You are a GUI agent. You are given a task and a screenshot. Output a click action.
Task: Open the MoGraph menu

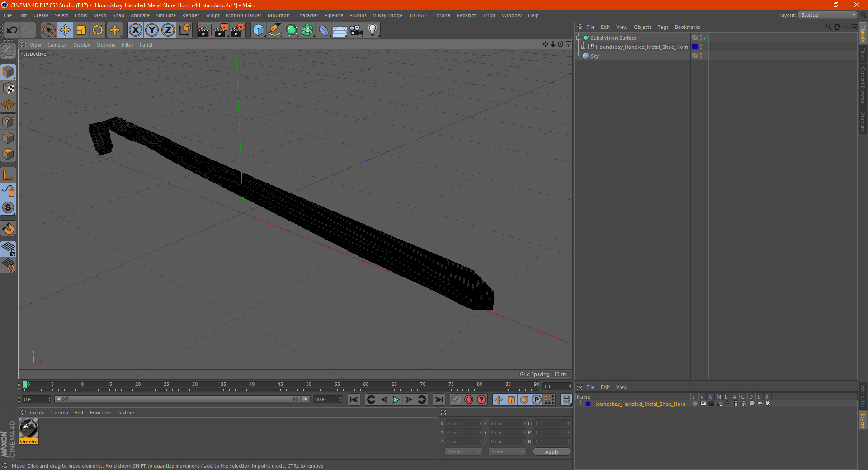pos(278,15)
